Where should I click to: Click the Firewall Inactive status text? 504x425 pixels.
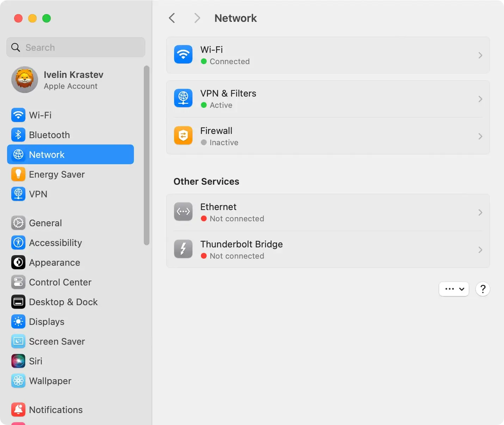[224, 142]
